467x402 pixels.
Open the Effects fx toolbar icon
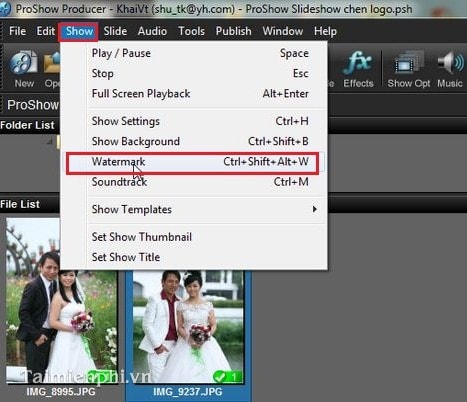(358, 69)
